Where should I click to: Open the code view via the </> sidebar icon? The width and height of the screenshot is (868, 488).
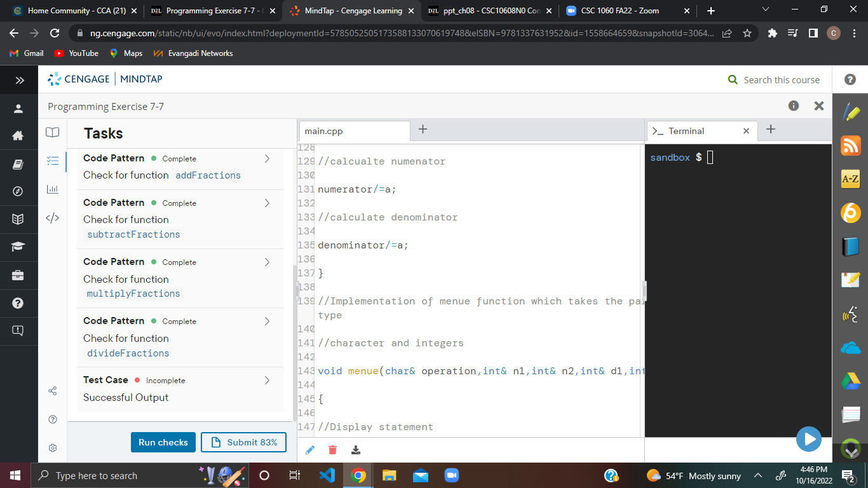point(53,219)
